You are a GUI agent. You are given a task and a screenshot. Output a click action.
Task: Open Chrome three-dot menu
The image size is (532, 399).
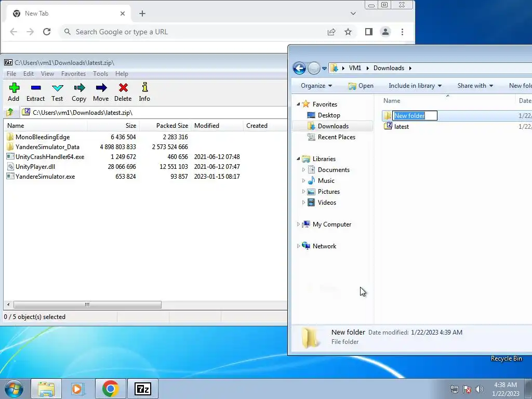(x=403, y=32)
